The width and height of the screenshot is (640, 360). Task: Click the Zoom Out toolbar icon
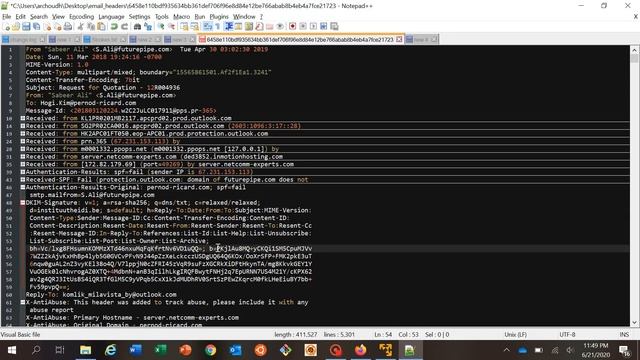[x=172, y=27]
